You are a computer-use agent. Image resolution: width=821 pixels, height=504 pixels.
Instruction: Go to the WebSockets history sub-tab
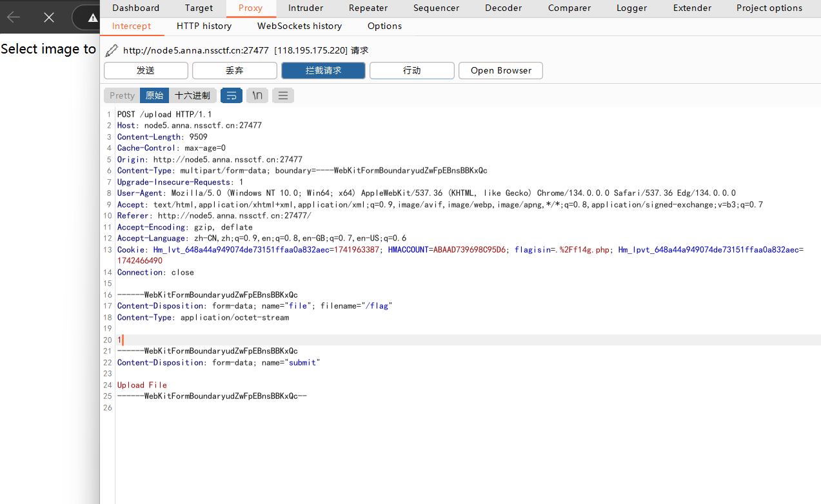[299, 26]
